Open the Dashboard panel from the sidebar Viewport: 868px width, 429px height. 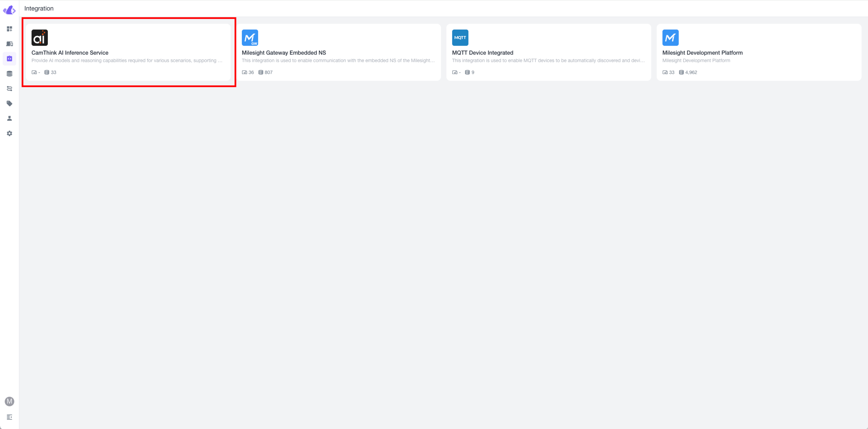[x=9, y=29]
